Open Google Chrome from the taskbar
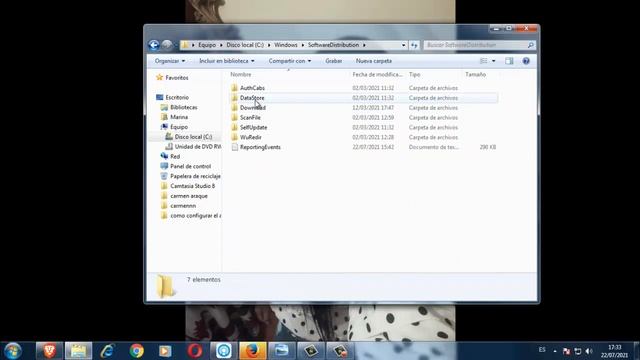This screenshot has height=360, width=640. [x=137, y=351]
